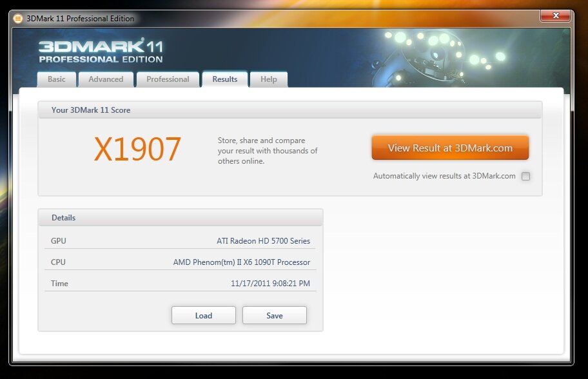Click AMD Phenom(tm) II X6 1090T Processor text
The height and width of the screenshot is (379, 588).
coord(242,262)
